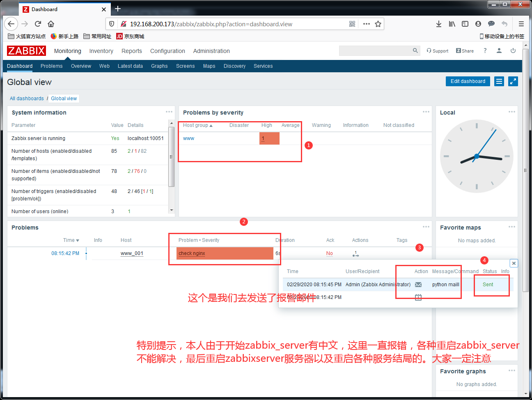This screenshot has width=532, height=400.
Task: Open the Configuration menu
Action: (x=167, y=51)
